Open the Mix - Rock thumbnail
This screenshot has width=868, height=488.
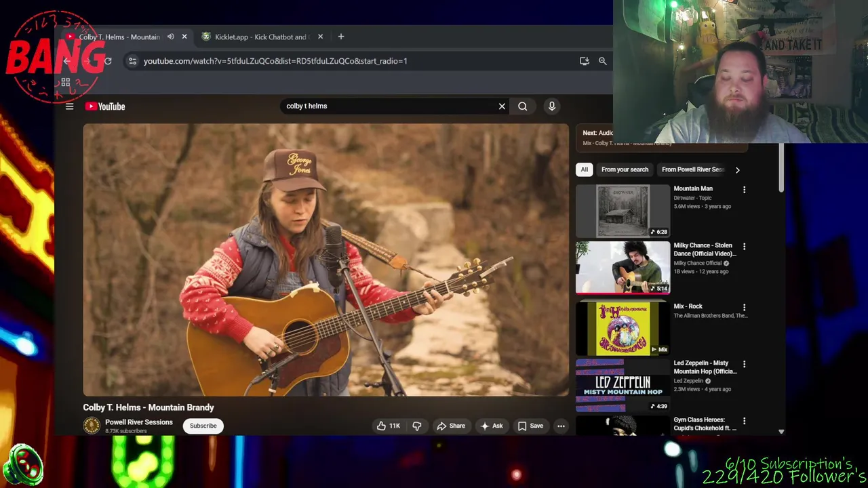[623, 329]
